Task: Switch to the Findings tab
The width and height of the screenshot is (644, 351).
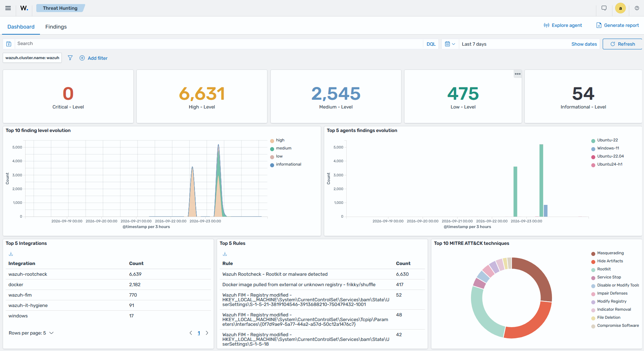Action: (x=56, y=27)
